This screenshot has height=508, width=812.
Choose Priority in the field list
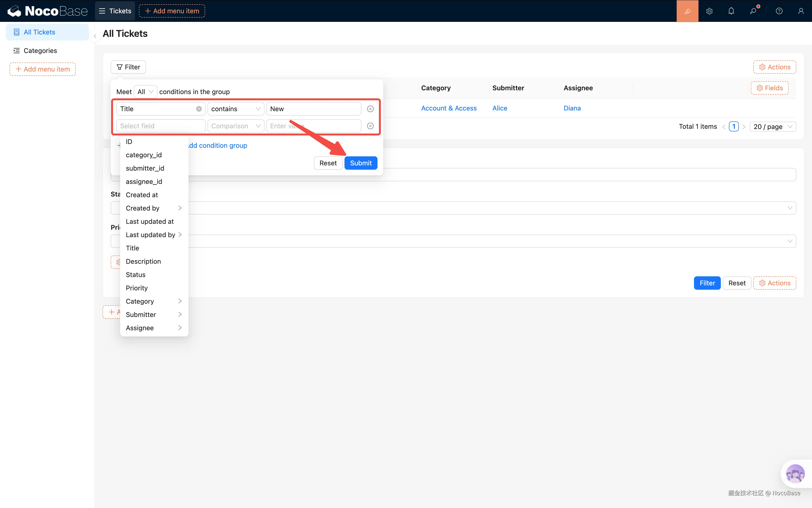tap(137, 288)
